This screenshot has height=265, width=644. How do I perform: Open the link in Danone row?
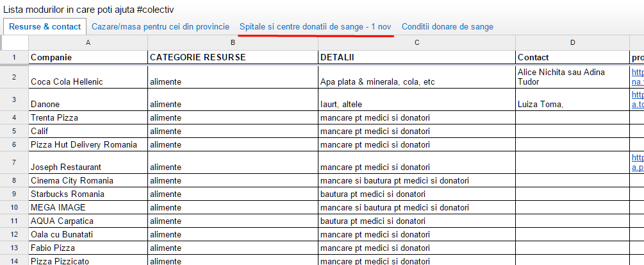pyautogui.click(x=638, y=99)
